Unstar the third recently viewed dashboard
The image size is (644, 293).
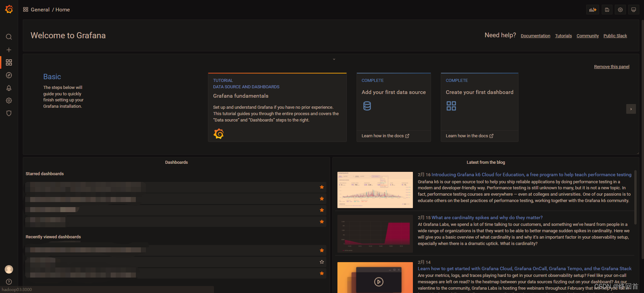[x=322, y=274]
